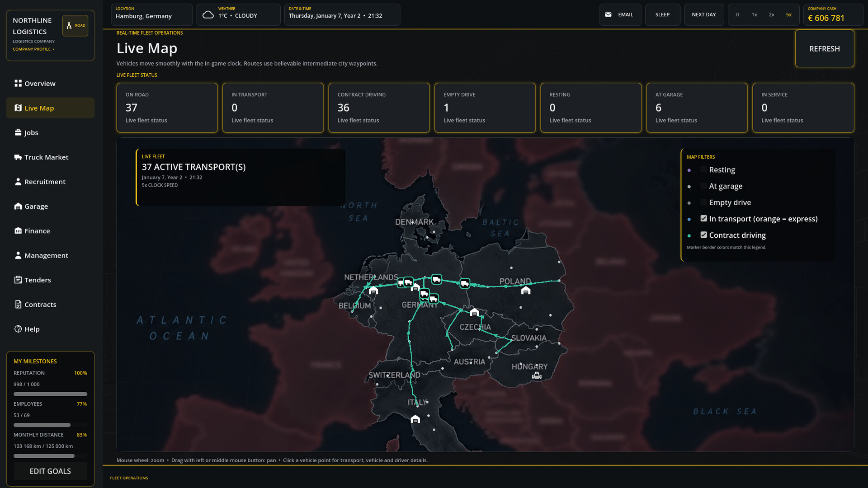Viewport: 868px width, 488px height.
Task: Open the Overview grid icon
Action: (18, 83)
